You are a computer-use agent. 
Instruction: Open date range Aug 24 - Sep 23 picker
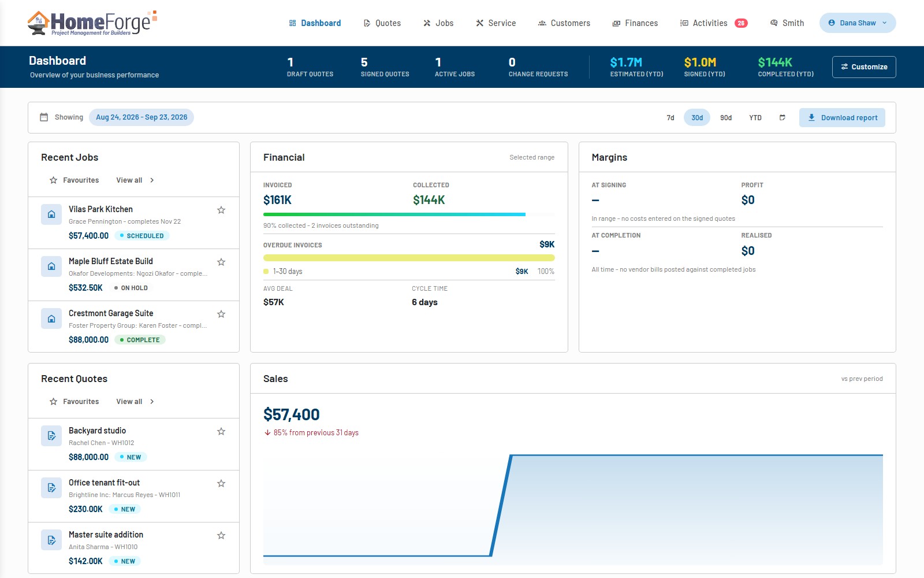141,117
